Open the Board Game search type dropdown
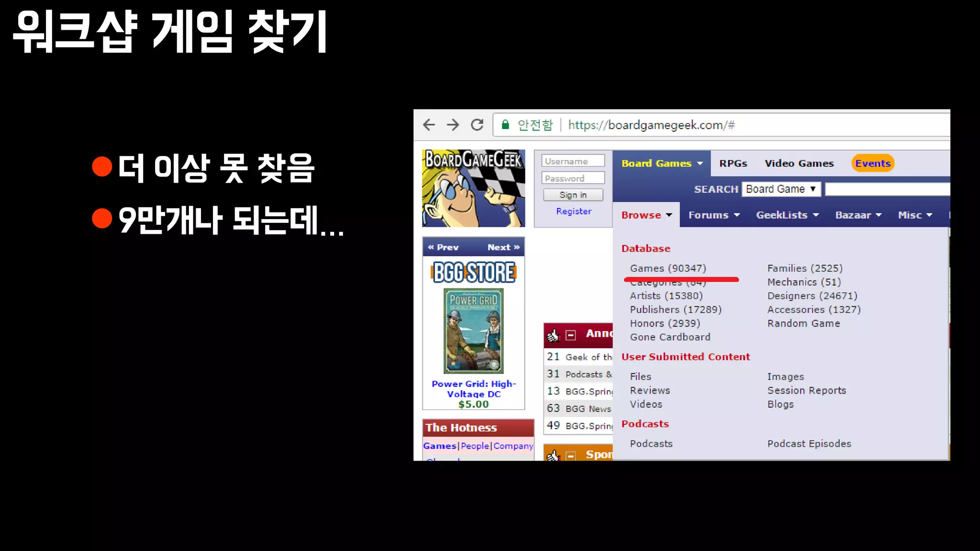 click(781, 189)
